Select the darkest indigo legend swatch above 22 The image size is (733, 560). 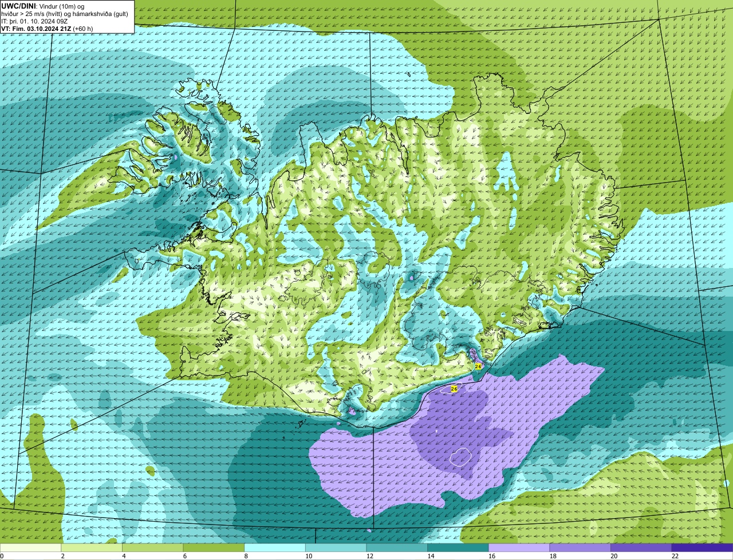point(702,547)
